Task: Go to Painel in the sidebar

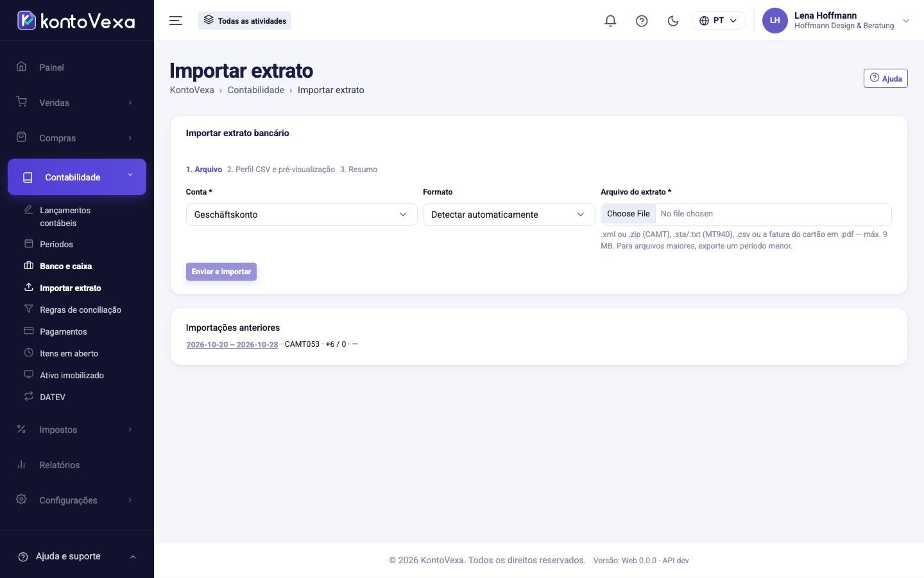Action: [51, 67]
